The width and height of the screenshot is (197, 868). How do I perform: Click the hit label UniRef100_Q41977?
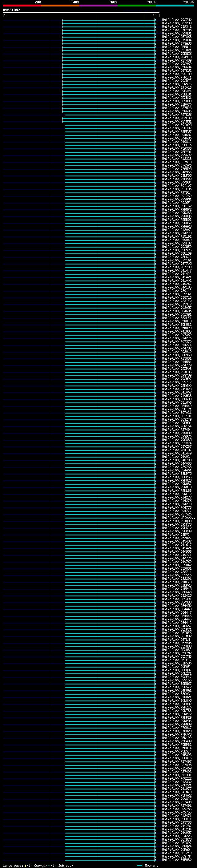pyautogui.click(x=177, y=788)
